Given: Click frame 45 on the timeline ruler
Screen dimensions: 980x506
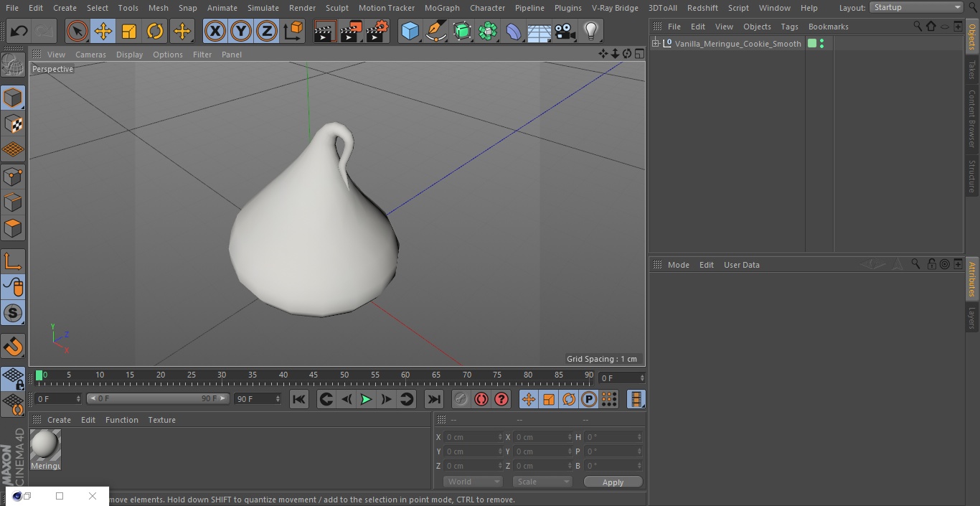Looking at the screenshot, I should click(x=314, y=375).
